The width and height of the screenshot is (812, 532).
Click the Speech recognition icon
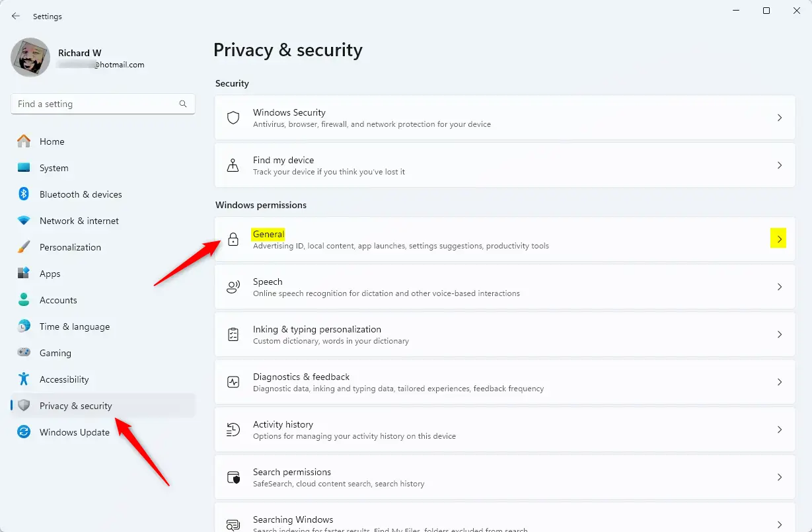point(233,287)
